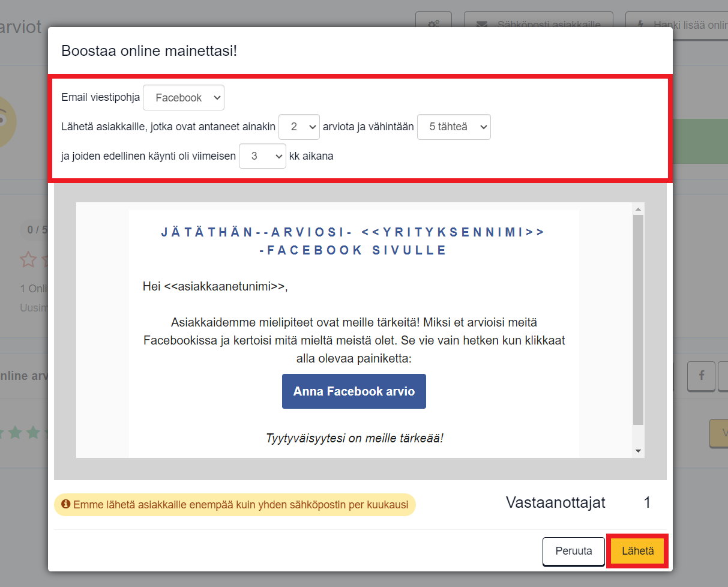Open the Email viestipohja Facebook dropdown
Screen dimensions: 728x587
pos(184,98)
